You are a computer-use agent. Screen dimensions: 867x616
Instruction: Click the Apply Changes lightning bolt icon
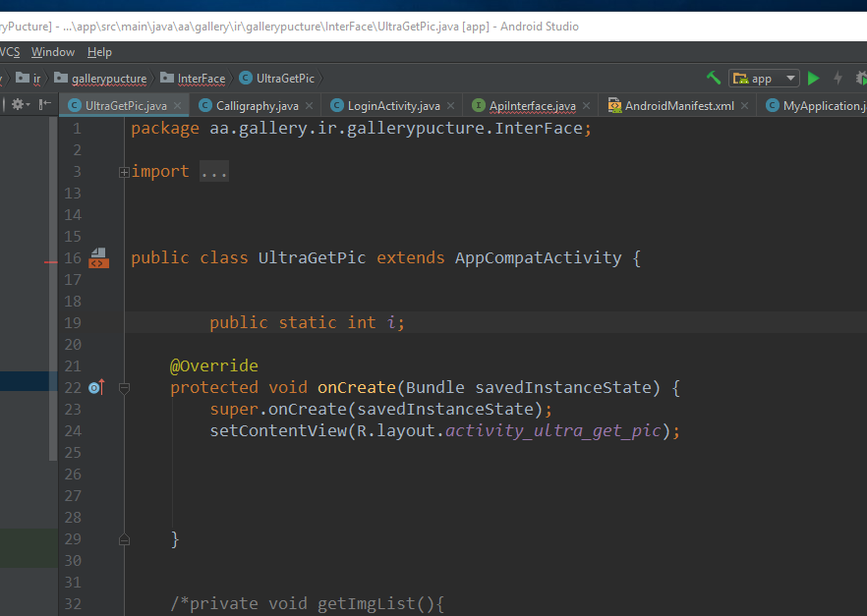[x=838, y=79]
